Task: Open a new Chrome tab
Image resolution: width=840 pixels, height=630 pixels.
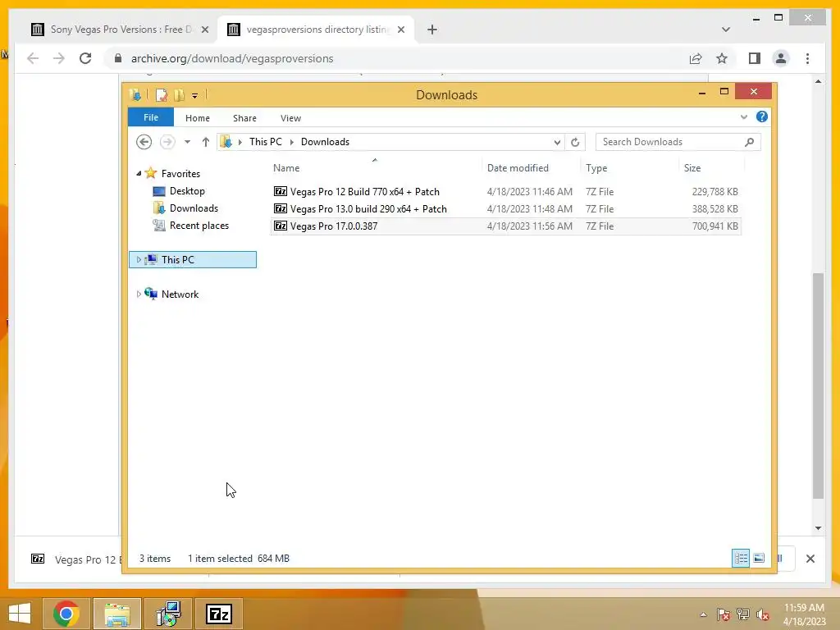Action: click(432, 30)
